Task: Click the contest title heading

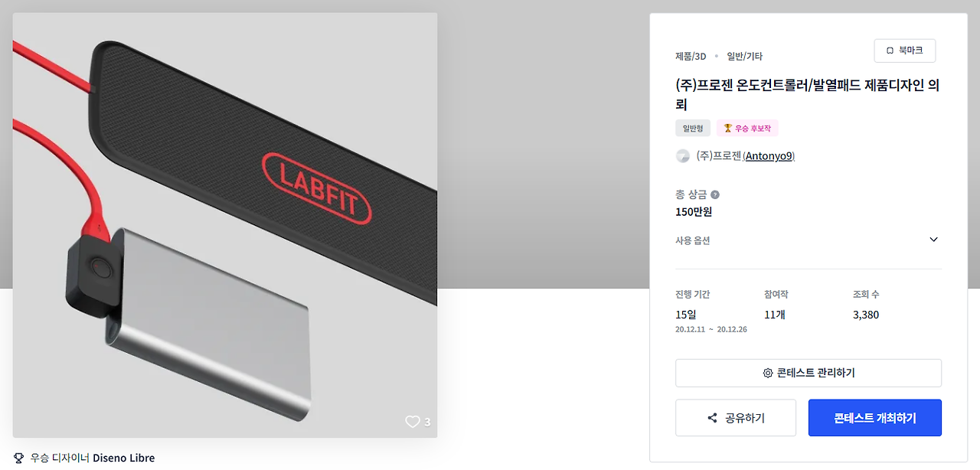Action: [x=808, y=95]
